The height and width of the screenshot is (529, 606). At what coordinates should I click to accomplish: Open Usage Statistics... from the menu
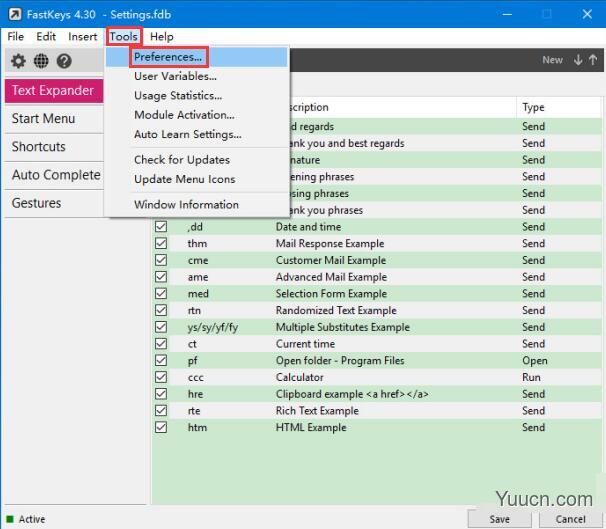pos(197,95)
